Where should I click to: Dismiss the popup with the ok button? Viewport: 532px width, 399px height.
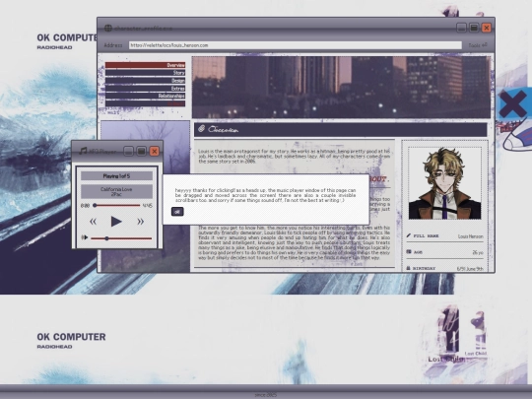click(x=177, y=212)
